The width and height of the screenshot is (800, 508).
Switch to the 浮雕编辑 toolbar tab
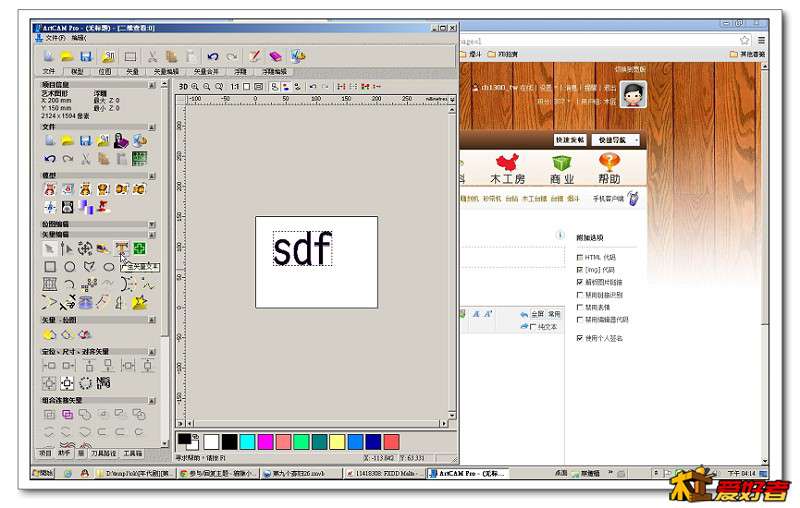[274, 72]
